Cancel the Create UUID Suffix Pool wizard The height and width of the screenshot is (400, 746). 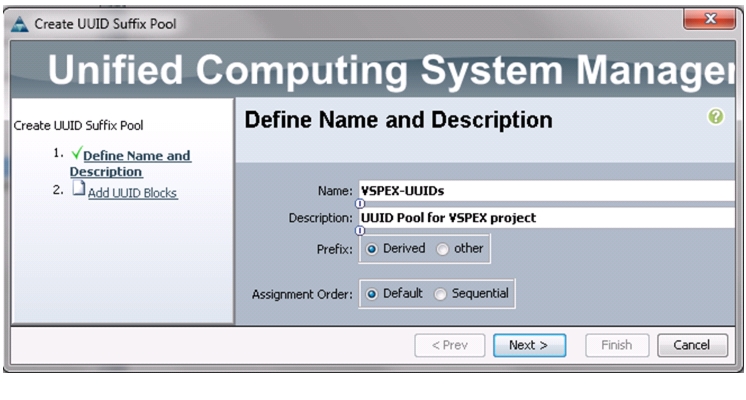(692, 345)
